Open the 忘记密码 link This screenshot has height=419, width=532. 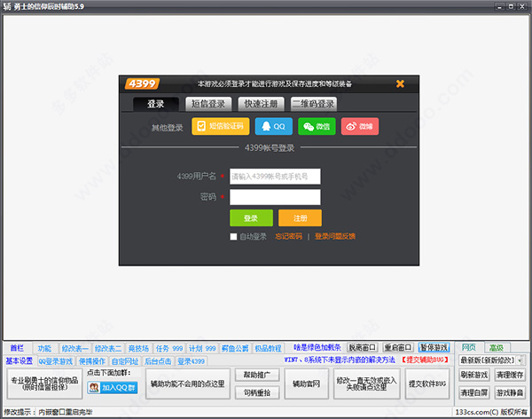point(289,236)
